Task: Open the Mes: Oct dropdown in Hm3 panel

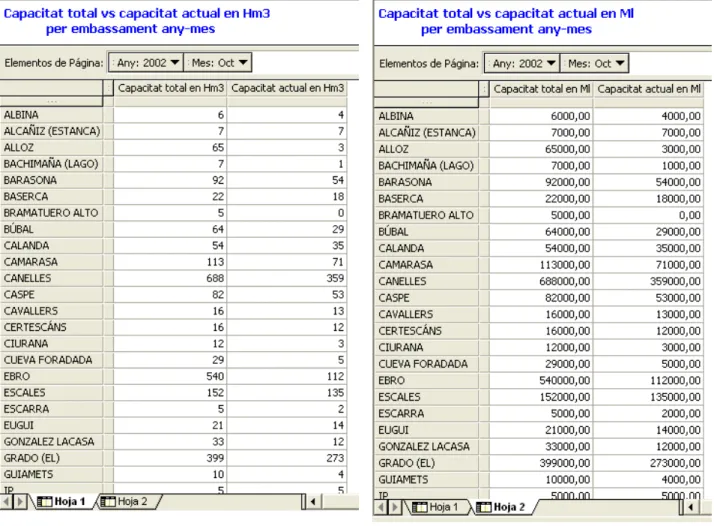Action: pos(218,62)
